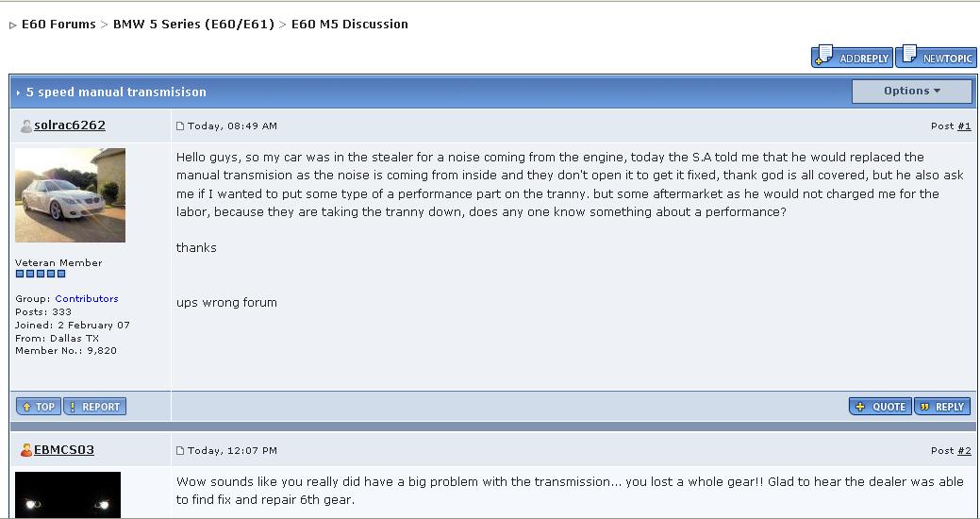Image resolution: width=980 pixels, height=519 pixels.
Task: Open the E60 M5 Discussion breadcrumb link
Action: point(349,25)
